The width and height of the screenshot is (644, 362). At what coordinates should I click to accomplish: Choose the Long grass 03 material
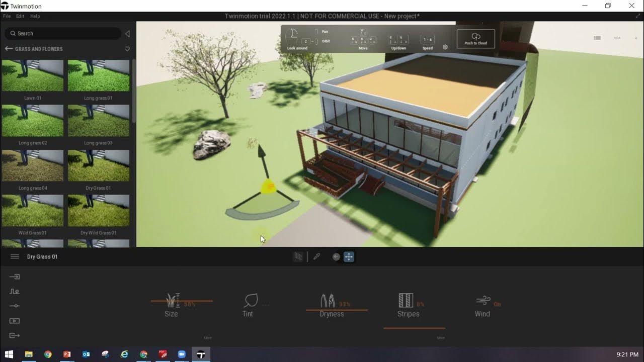99,121
